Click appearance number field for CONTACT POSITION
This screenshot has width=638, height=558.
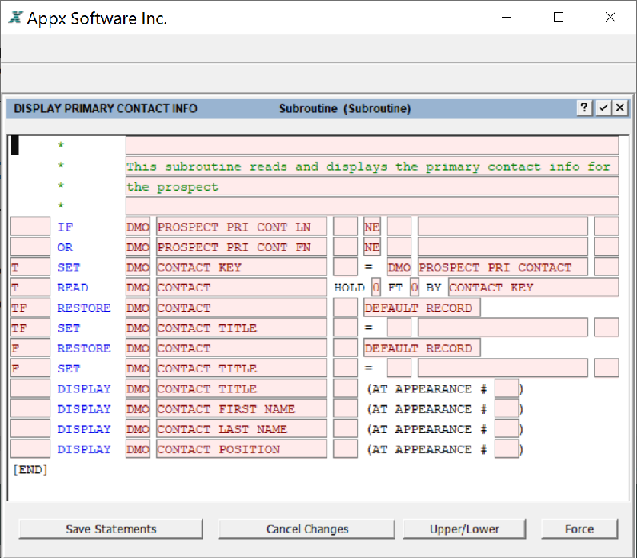click(x=507, y=449)
